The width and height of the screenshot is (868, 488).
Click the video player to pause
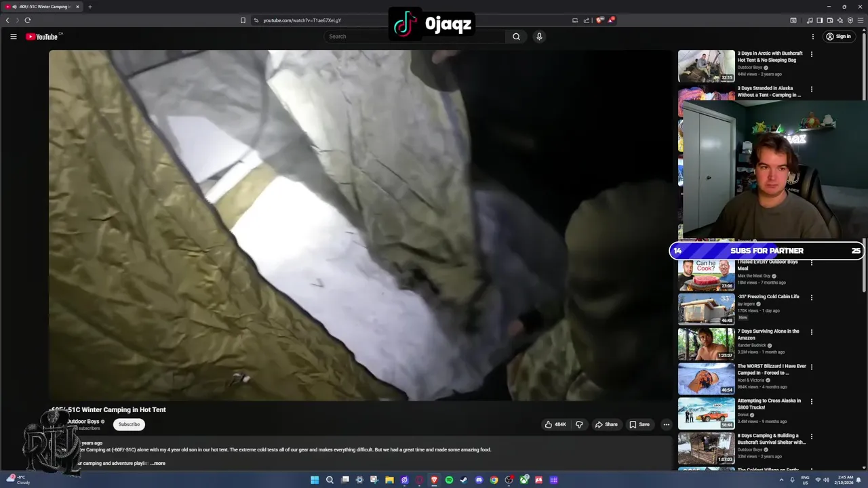(360, 225)
